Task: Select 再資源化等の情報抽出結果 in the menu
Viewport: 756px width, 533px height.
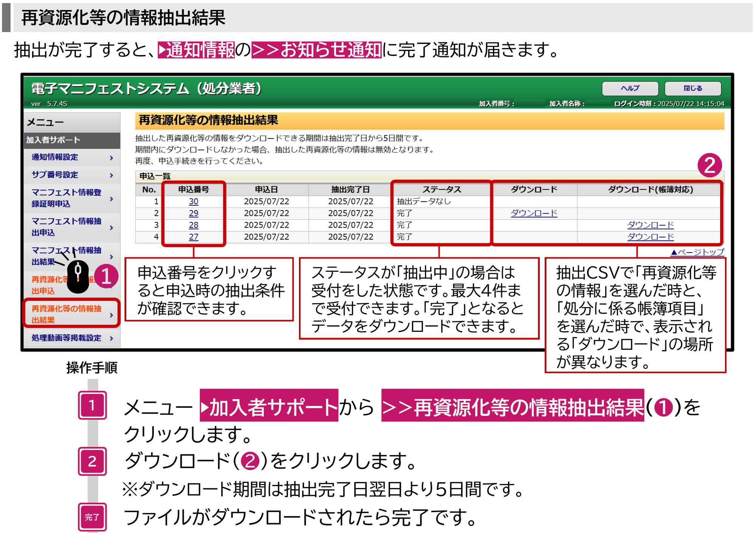Action: coord(72,314)
